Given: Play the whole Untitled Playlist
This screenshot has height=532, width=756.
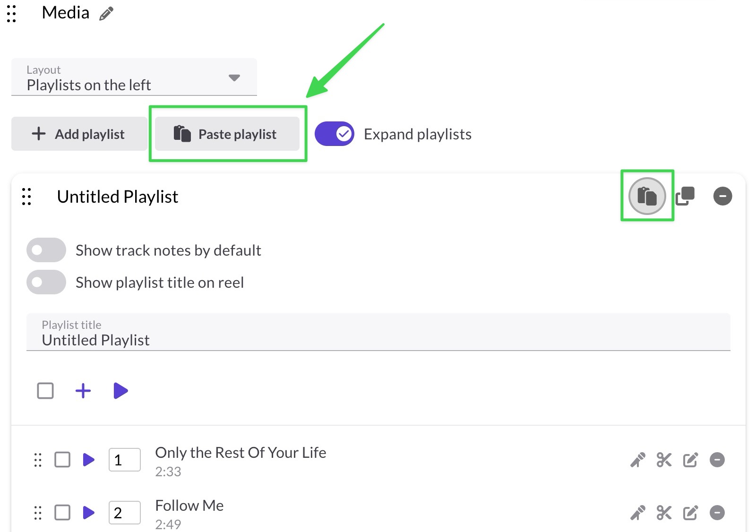Looking at the screenshot, I should 120,391.
